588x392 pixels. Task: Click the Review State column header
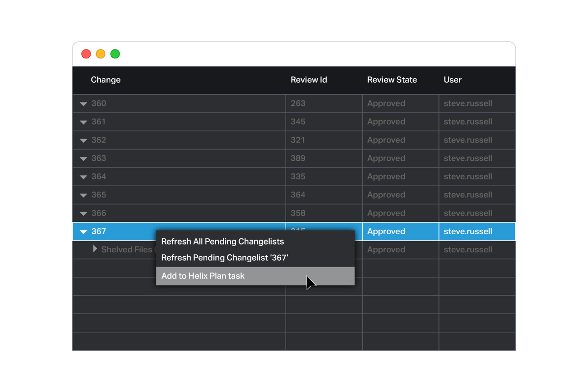tap(392, 80)
